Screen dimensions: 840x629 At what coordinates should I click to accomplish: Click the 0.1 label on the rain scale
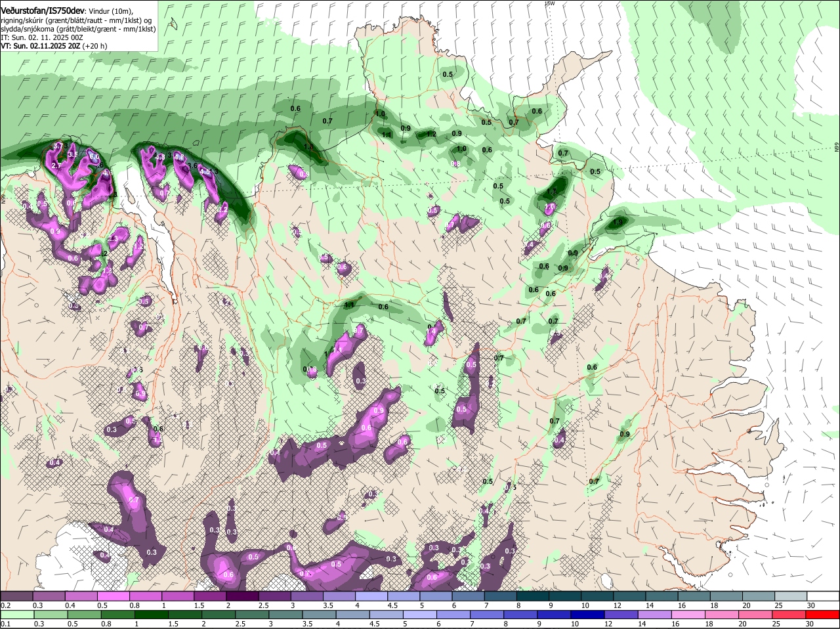pyautogui.click(x=6, y=624)
